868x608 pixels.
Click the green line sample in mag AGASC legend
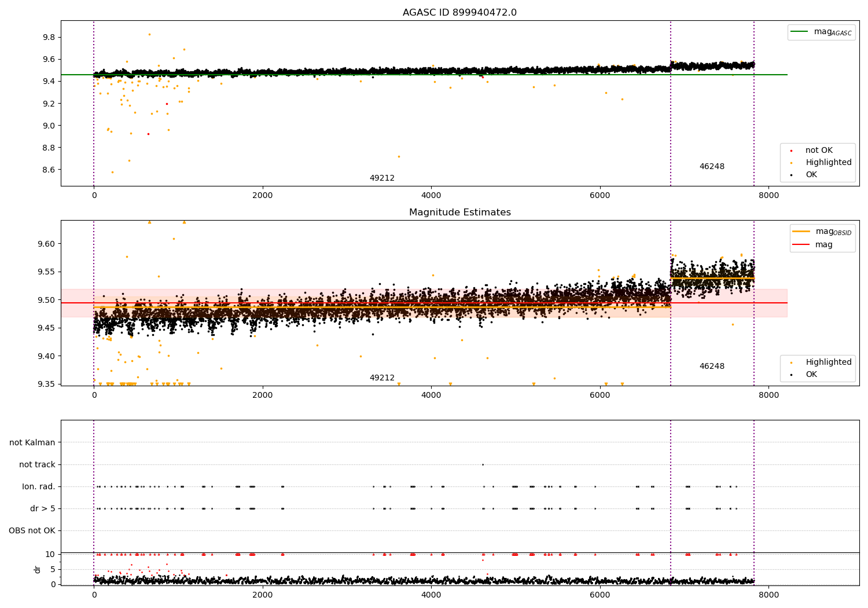pos(800,32)
